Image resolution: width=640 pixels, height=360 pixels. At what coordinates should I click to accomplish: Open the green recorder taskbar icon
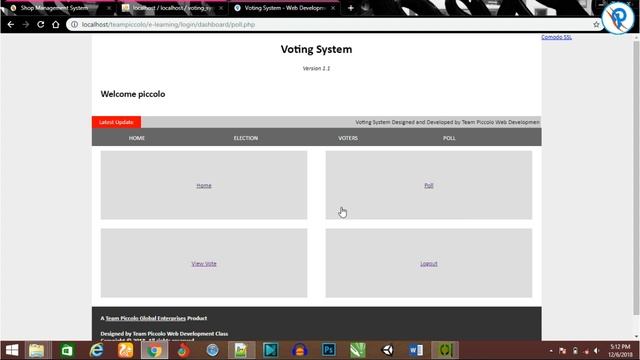point(445,350)
